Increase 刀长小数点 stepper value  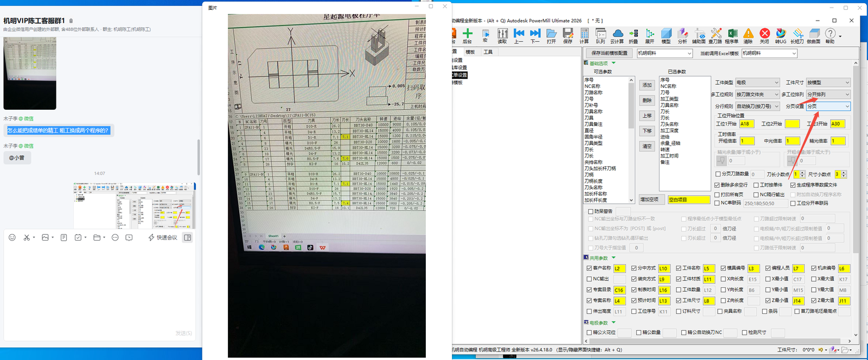802,173
